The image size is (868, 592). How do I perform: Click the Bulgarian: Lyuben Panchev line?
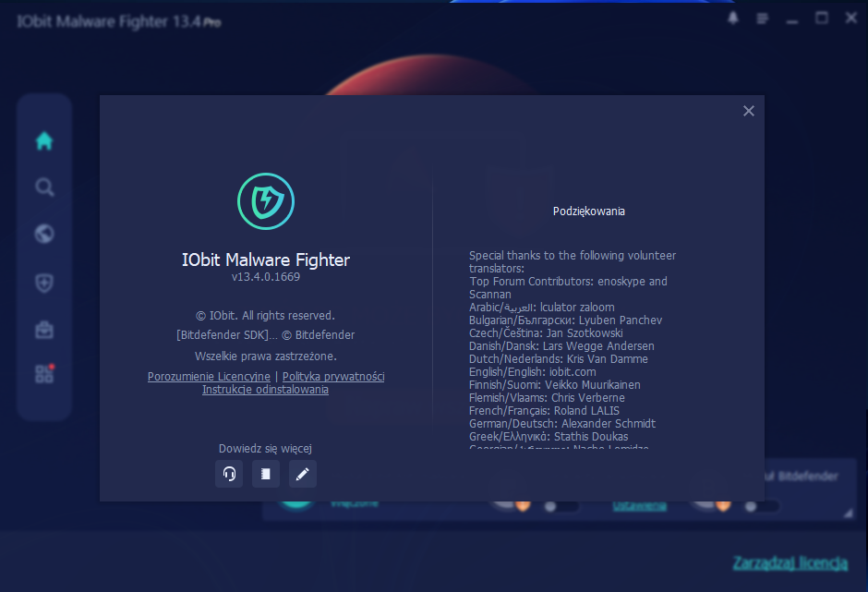(x=565, y=320)
